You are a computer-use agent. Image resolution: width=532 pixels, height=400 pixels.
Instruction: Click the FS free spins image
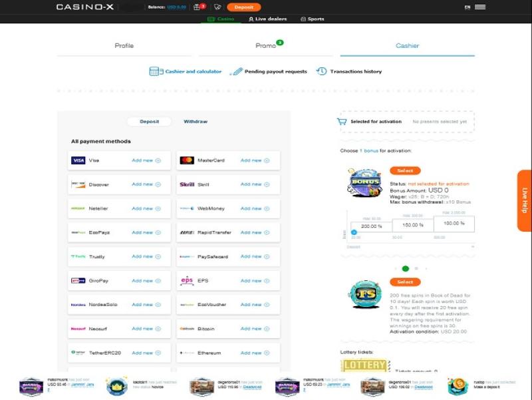point(365,294)
